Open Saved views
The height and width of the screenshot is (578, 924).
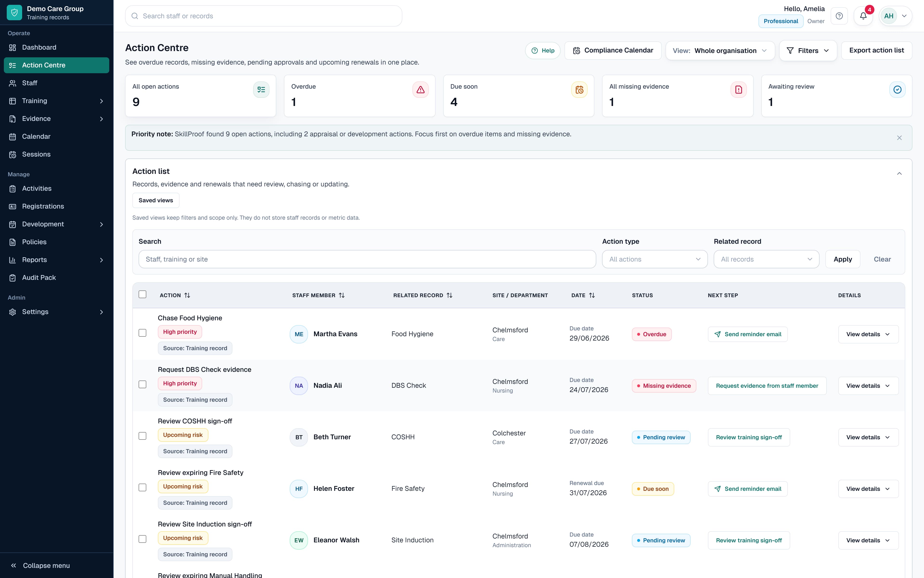(x=156, y=200)
